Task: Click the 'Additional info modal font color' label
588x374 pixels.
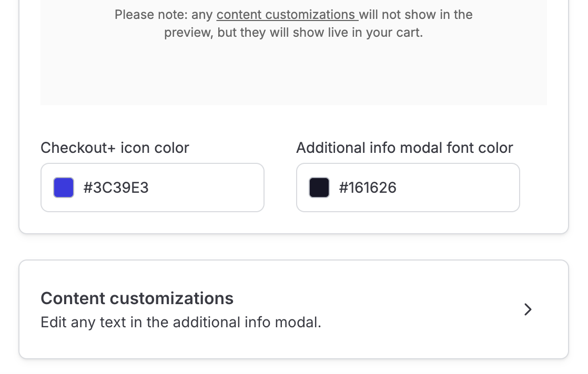Action: coord(404,148)
